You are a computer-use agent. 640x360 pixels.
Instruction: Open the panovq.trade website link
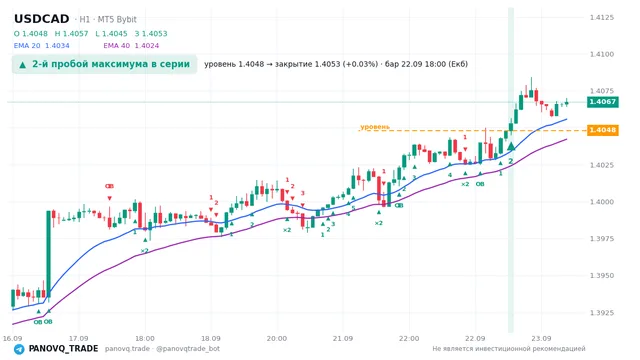point(127,349)
